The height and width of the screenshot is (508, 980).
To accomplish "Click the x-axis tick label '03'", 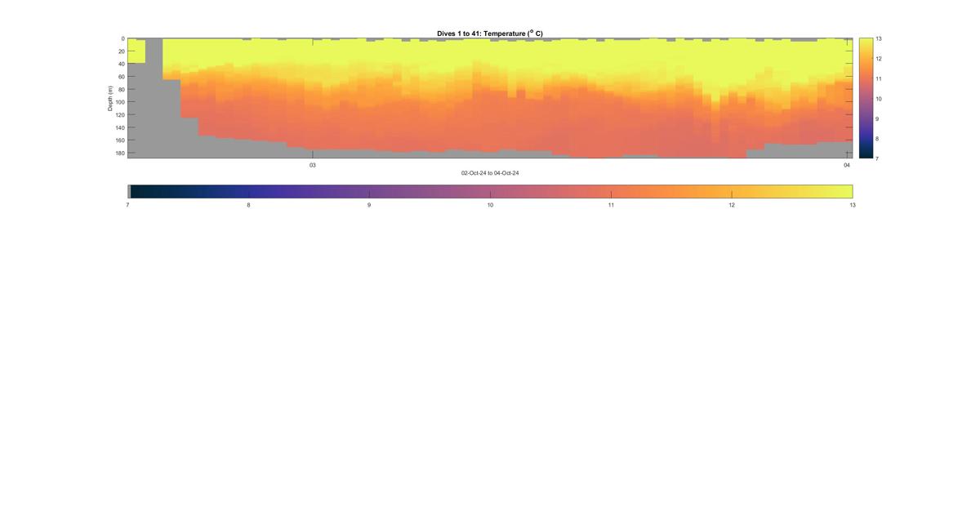I will click(x=312, y=165).
